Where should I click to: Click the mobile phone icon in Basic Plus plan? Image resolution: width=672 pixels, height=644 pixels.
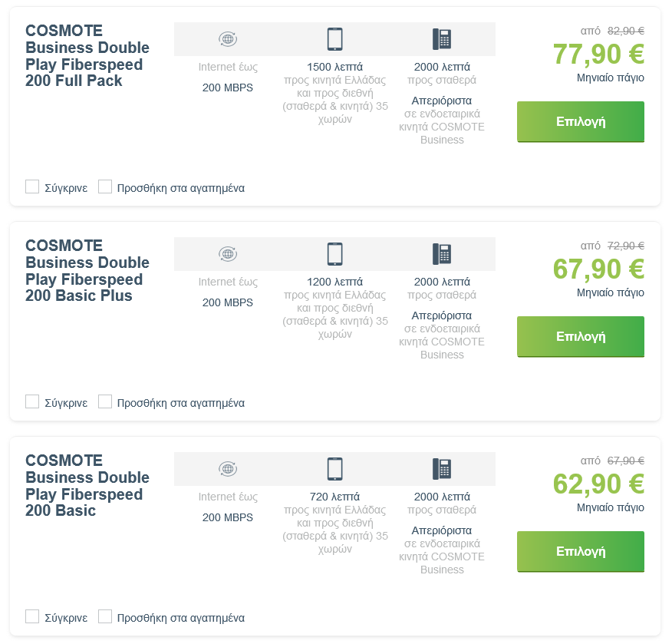[334, 254]
